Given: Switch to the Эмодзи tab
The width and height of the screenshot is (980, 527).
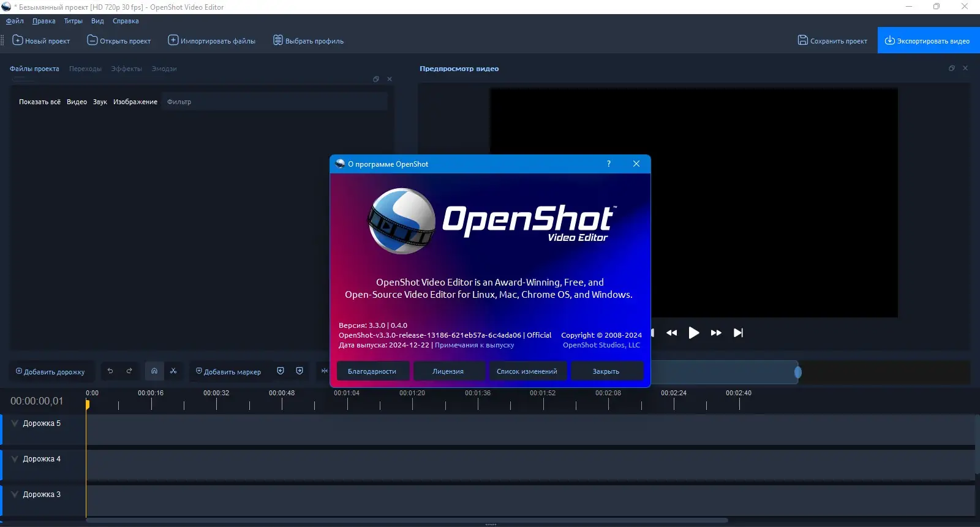Looking at the screenshot, I should (x=164, y=69).
